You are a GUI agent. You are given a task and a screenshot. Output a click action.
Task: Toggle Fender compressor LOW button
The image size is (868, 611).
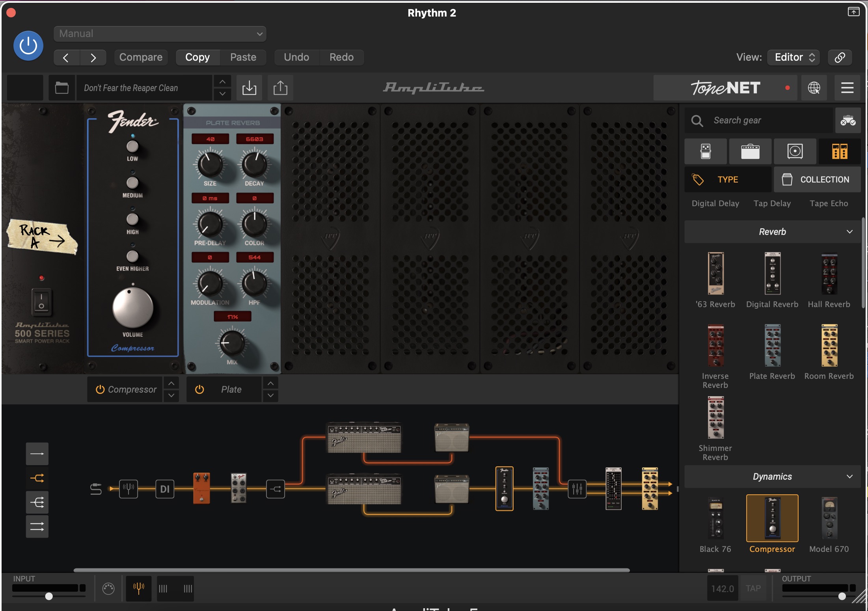[132, 147]
